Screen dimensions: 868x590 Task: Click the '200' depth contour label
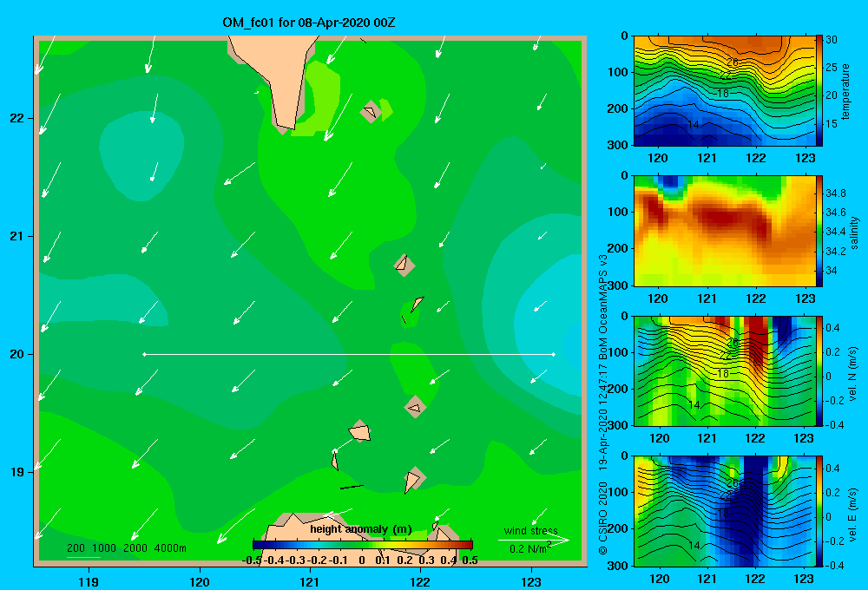[76, 548]
